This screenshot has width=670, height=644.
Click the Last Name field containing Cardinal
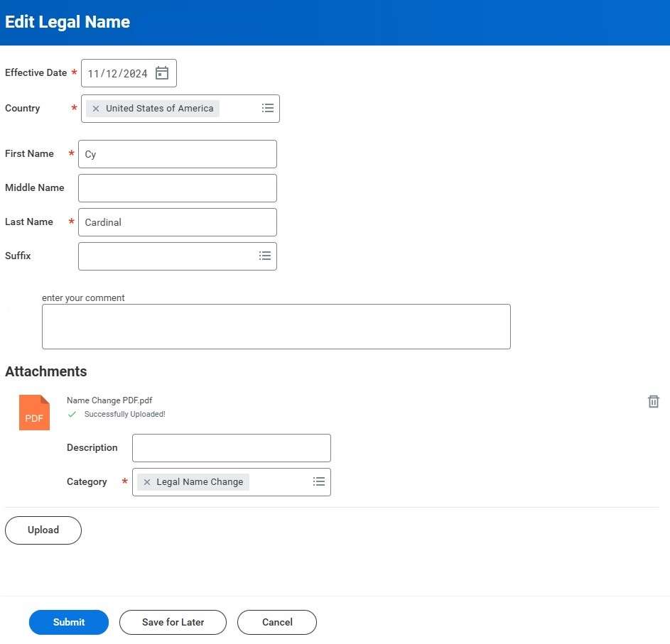(178, 222)
